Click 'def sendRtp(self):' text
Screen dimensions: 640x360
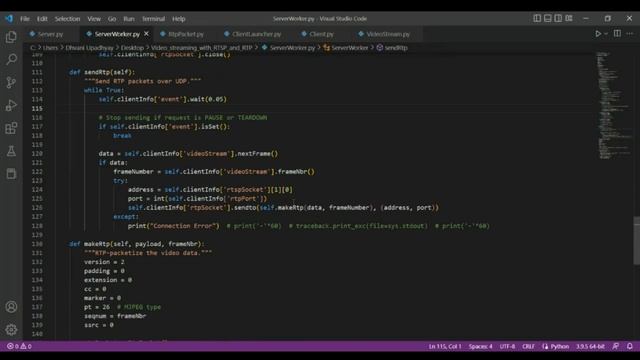coord(102,72)
